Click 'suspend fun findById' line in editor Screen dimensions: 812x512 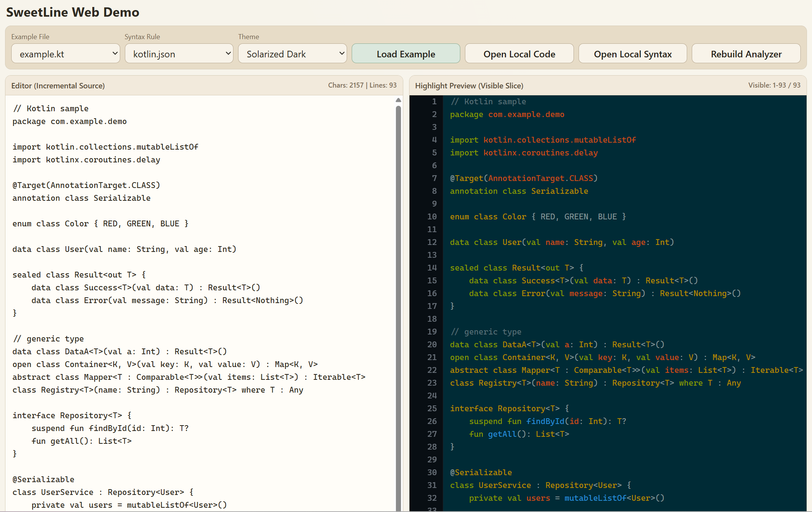(110, 428)
